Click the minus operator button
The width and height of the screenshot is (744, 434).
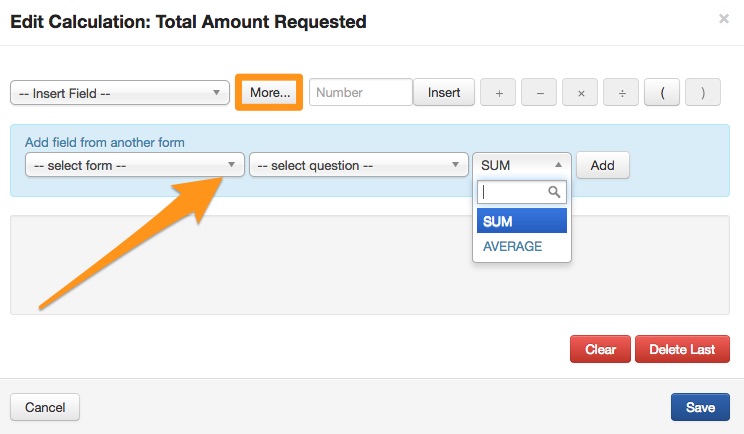[x=539, y=93]
